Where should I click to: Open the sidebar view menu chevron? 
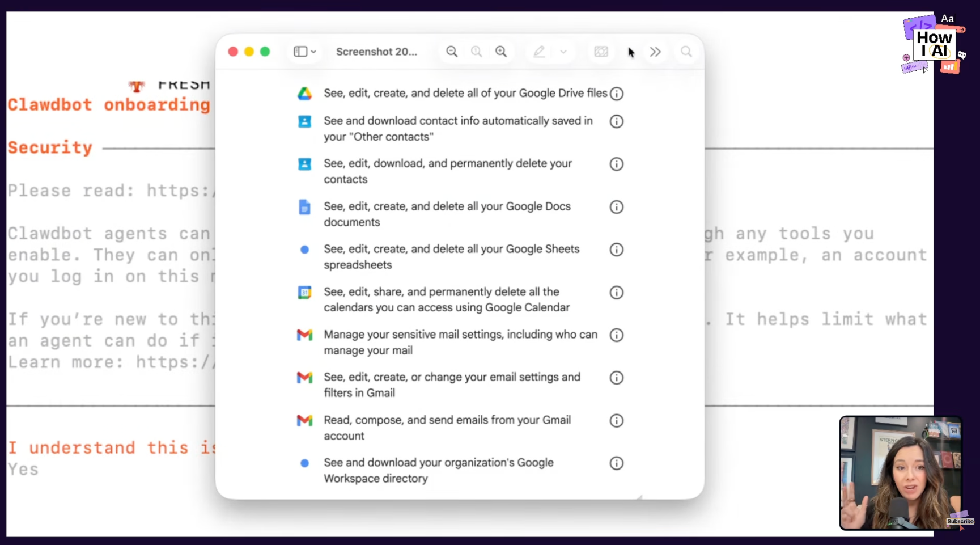coord(313,52)
